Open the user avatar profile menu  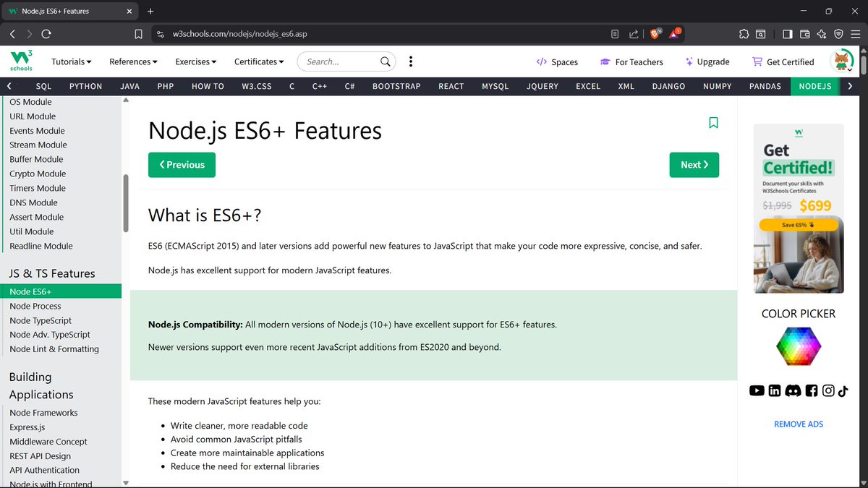click(843, 61)
